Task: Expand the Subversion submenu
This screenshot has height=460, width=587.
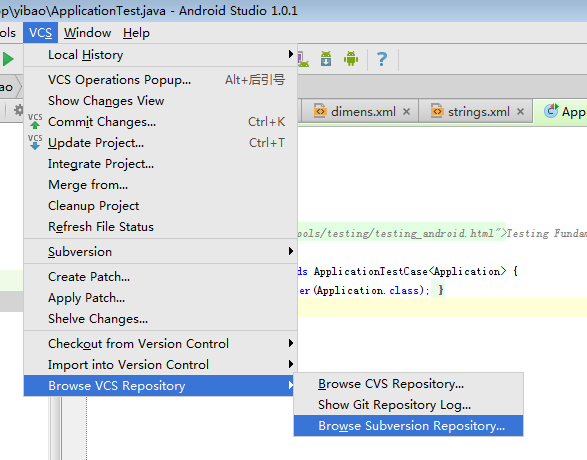Action: (x=161, y=252)
